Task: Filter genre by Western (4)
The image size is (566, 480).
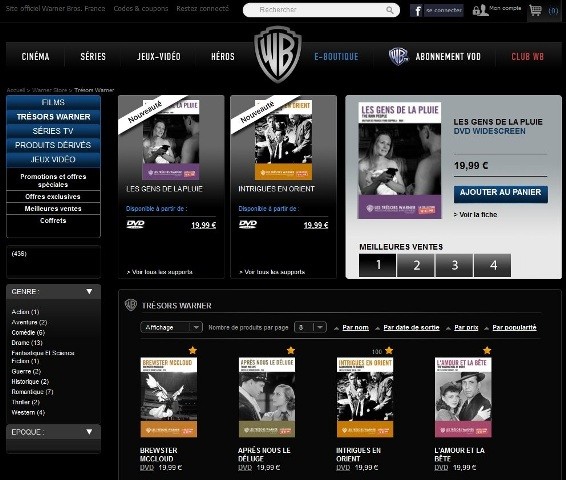Action: (28, 412)
